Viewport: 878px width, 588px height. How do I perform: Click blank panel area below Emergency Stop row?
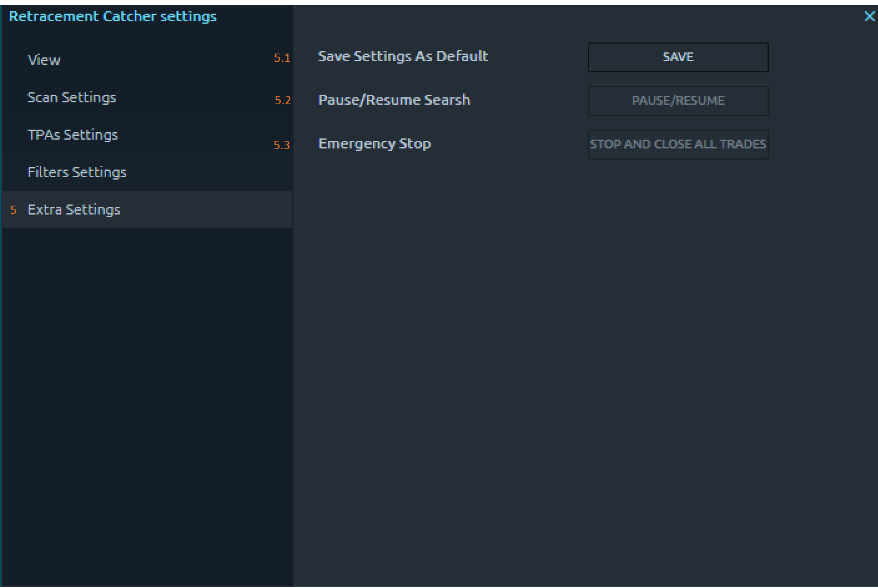[562, 343]
